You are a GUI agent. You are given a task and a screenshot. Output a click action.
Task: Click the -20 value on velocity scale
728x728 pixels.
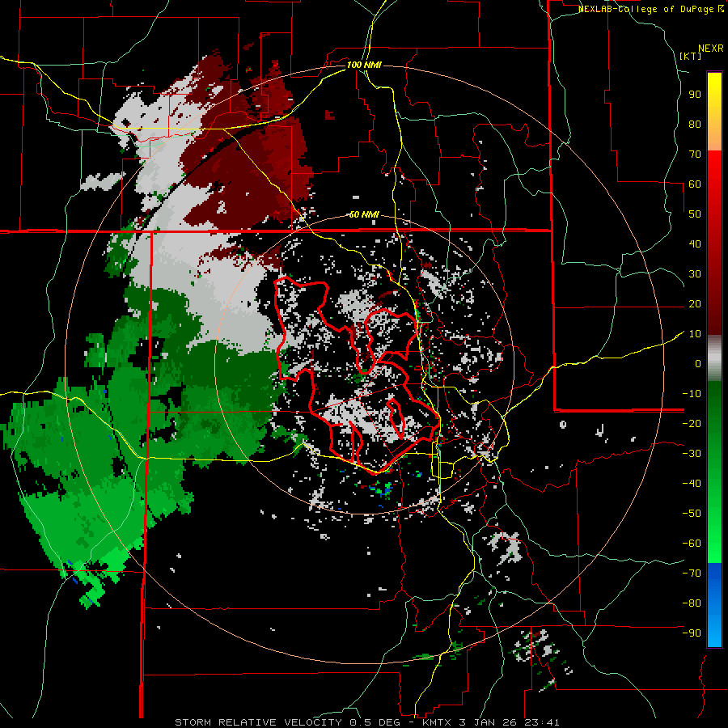coord(692,423)
